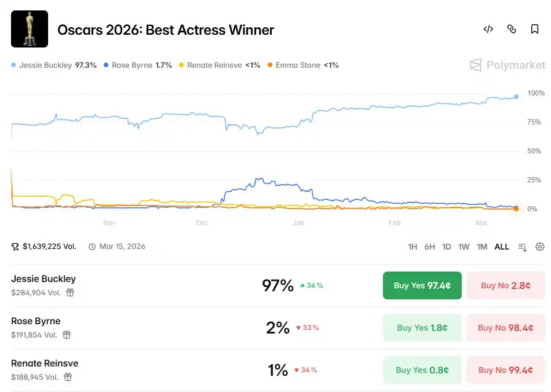Open the chart settings gear
The width and height of the screenshot is (551, 392).
540,247
